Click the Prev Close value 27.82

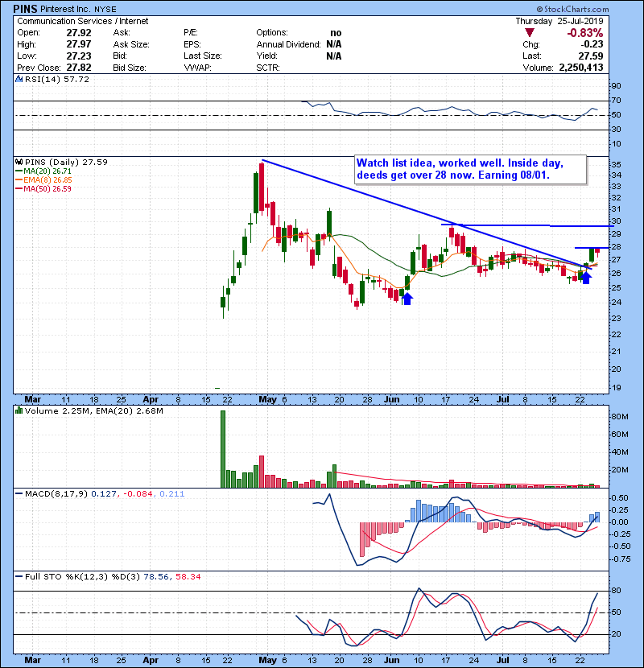pos(78,68)
